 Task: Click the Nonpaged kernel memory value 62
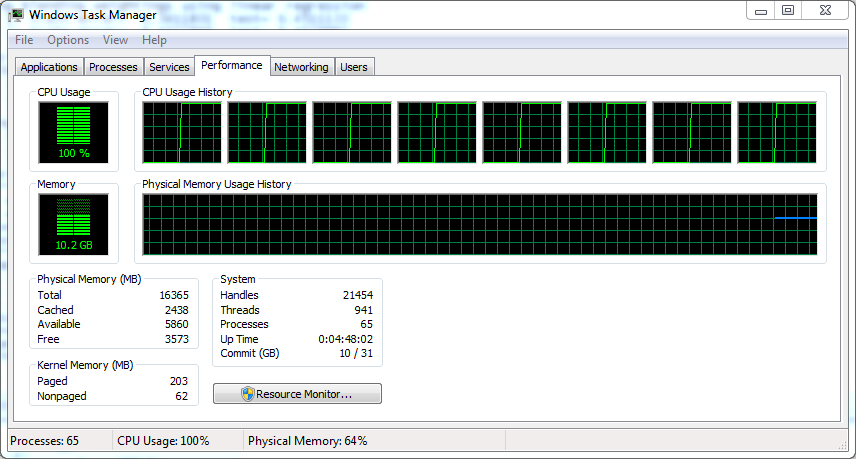181,396
